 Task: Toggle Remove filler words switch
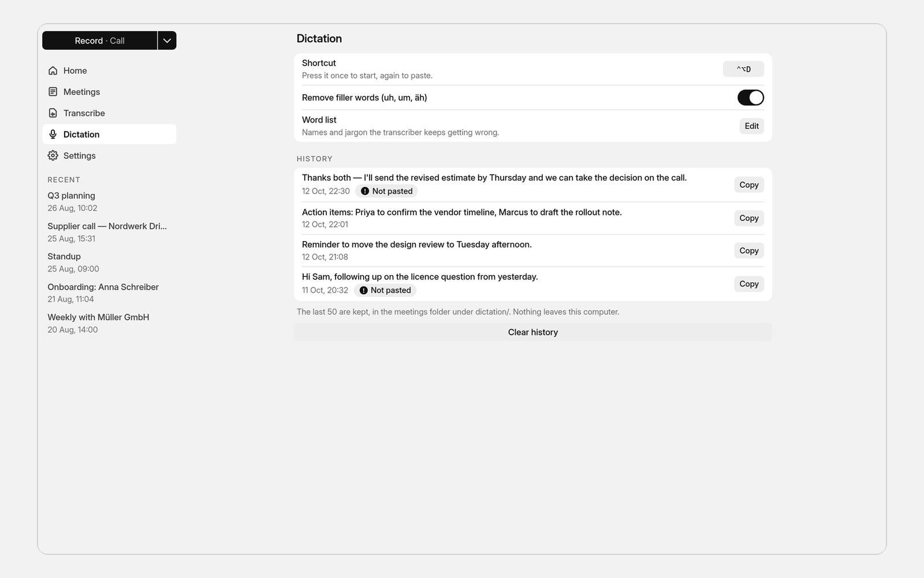point(750,98)
